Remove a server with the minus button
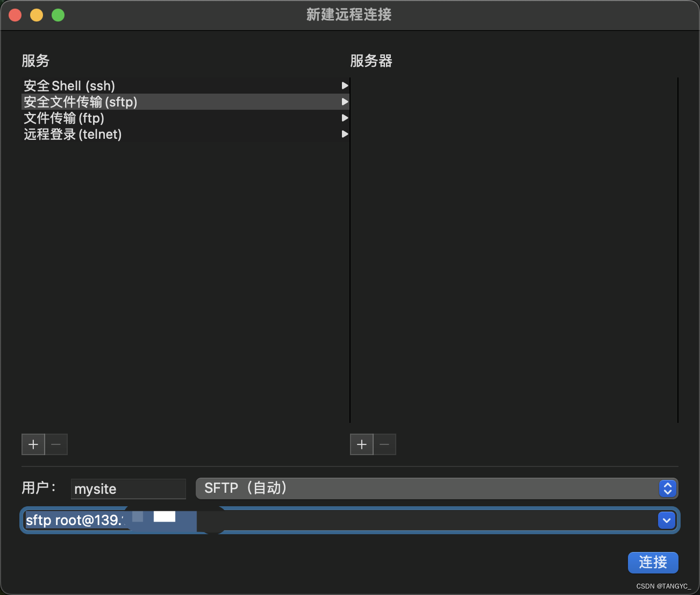Image resolution: width=700 pixels, height=595 pixels. [x=384, y=444]
